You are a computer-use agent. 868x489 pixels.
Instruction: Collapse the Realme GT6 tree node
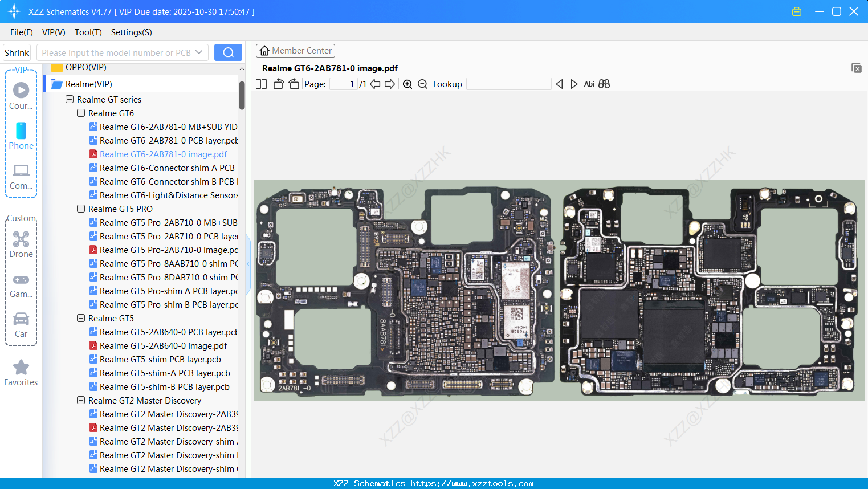80,113
